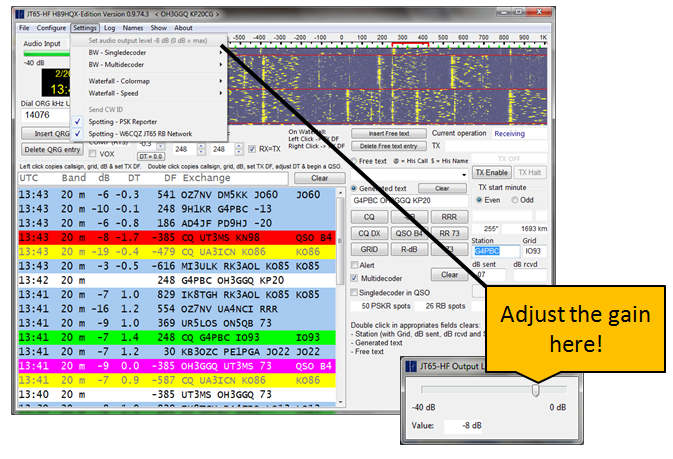Click scroll down arrow of decode list
The image size is (673, 459).
point(340,402)
